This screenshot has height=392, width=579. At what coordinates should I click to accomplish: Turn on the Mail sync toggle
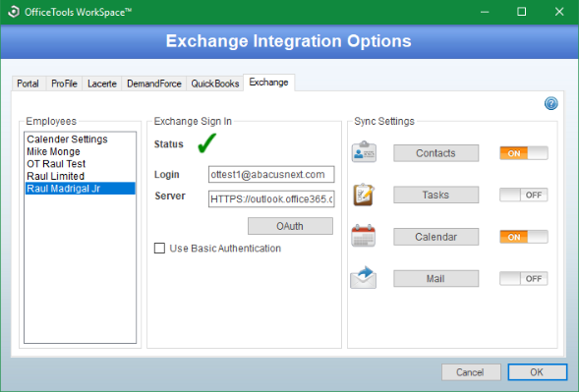click(524, 279)
